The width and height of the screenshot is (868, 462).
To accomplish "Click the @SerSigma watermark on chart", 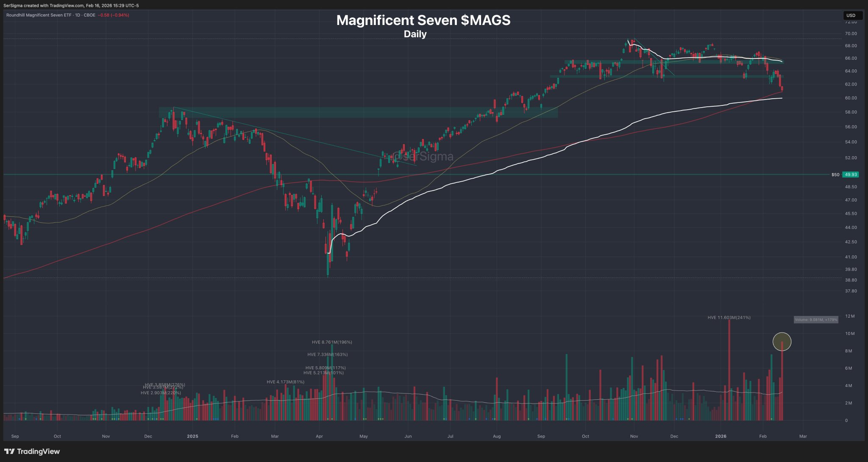I will [423, 157].
